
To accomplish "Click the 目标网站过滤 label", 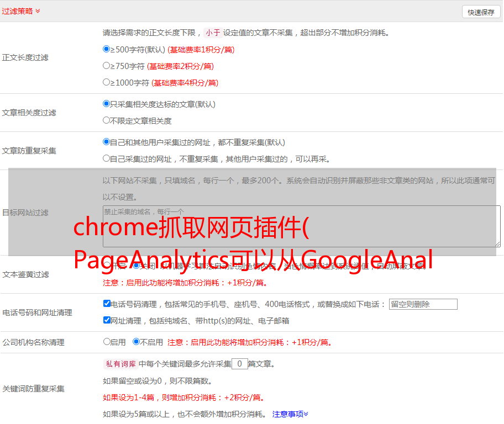I will (25, 213).
